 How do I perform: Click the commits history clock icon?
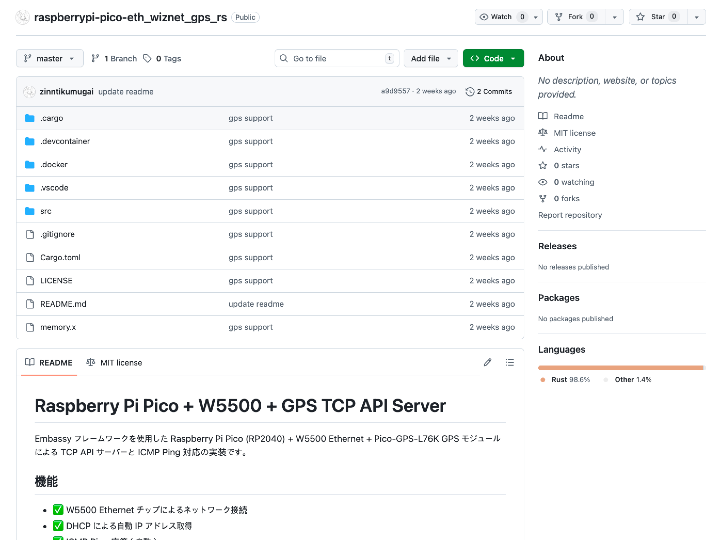click(470, 91)
